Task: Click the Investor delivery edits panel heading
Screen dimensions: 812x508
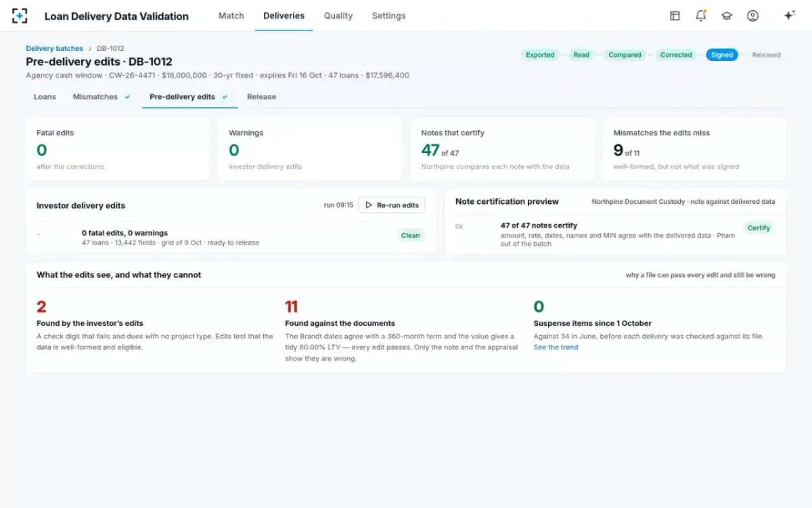Action: [81, 205]
